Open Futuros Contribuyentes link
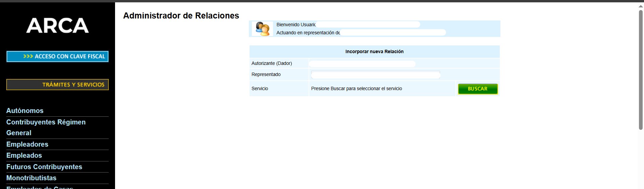 [x=44, y=167]
